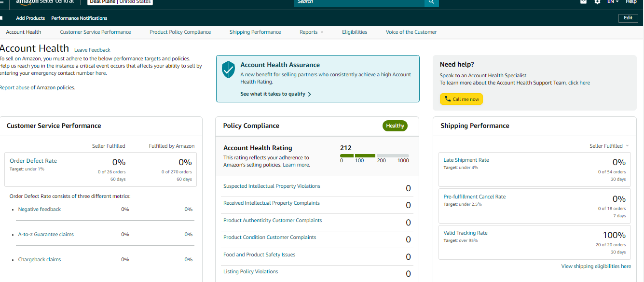The image size is (644, 282).
Task: Click '0 of 54 orders' text
Action: [x=612, y=172]
